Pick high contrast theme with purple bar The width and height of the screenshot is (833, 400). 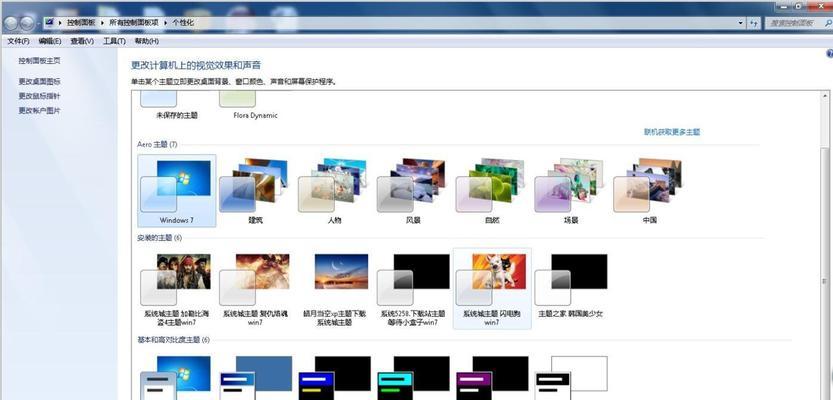point(492,378)
